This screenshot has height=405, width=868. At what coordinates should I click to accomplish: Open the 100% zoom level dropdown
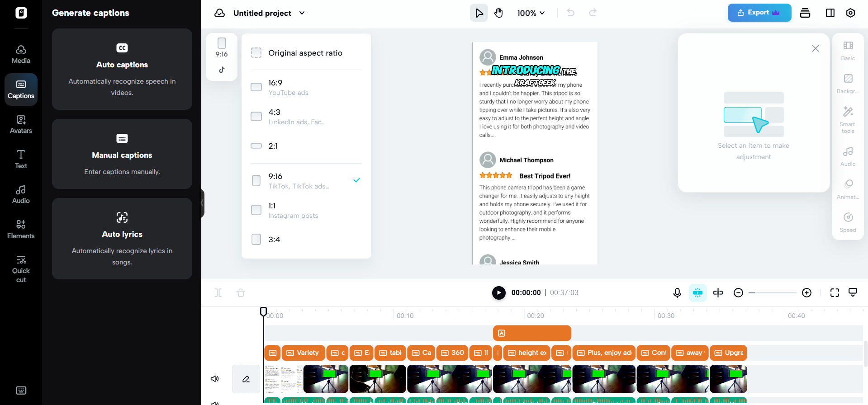pos(531,13)
